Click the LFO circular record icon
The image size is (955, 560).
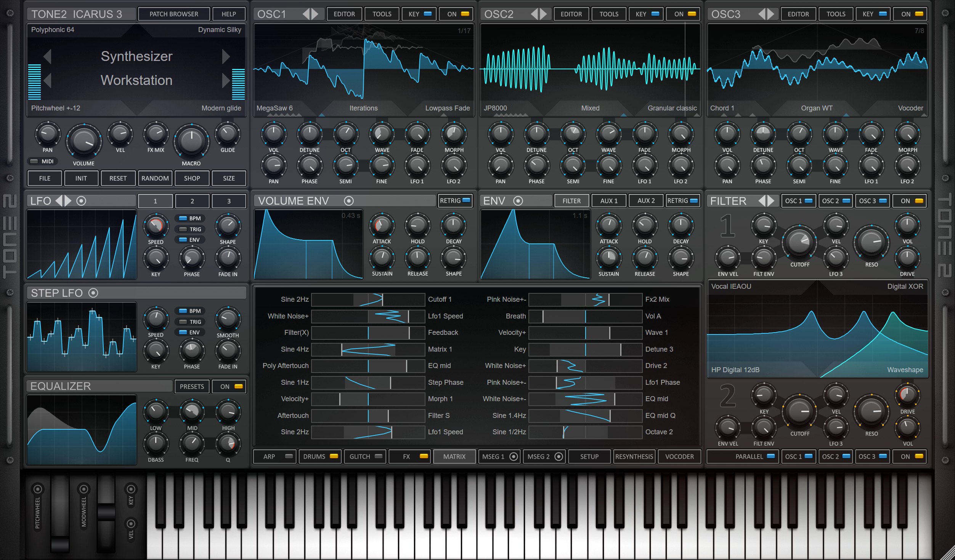coord(81,201)
